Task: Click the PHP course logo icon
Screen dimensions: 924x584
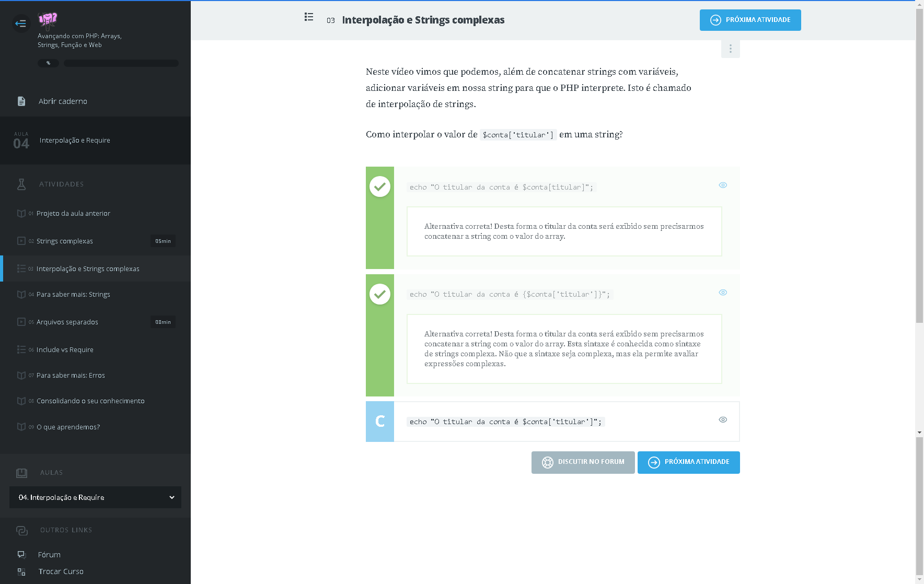Action: (x=48, y=20)
